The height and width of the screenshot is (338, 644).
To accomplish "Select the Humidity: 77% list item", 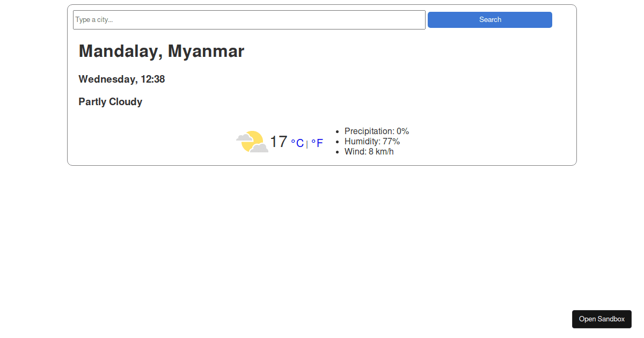I will pos(372,142).
